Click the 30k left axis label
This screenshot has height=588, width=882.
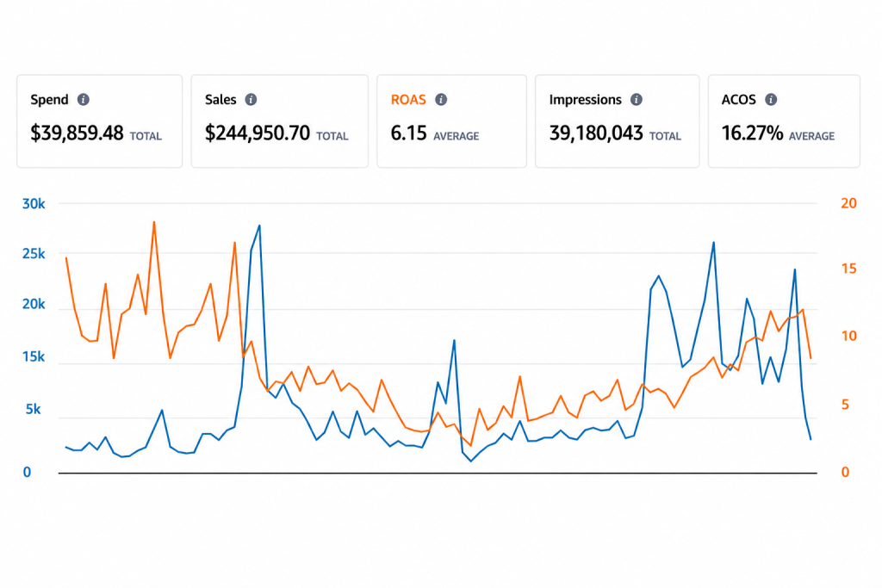[x=34, y=204]
